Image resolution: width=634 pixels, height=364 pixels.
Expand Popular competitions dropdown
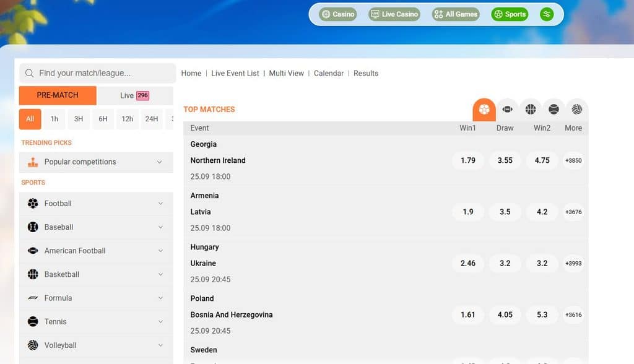click(96, 162)
